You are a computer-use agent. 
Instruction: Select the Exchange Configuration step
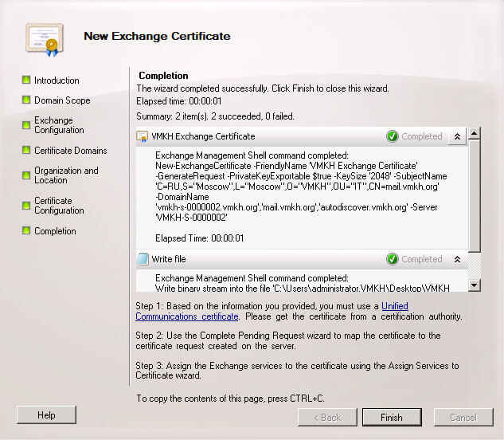pyautogui.click(x=59, y=125)
